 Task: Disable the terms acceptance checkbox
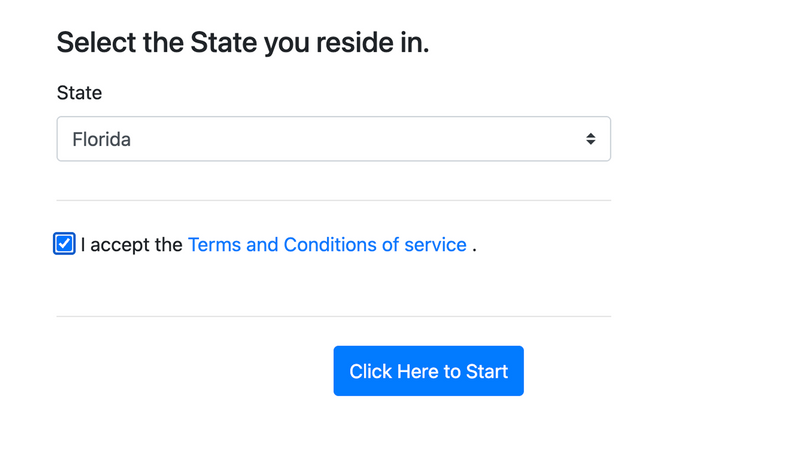[x=64, y=244]
